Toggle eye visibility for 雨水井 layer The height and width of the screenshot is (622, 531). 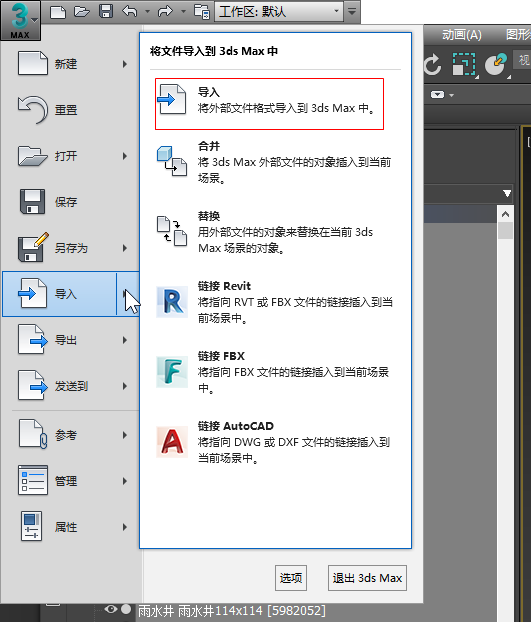(111, 609)
